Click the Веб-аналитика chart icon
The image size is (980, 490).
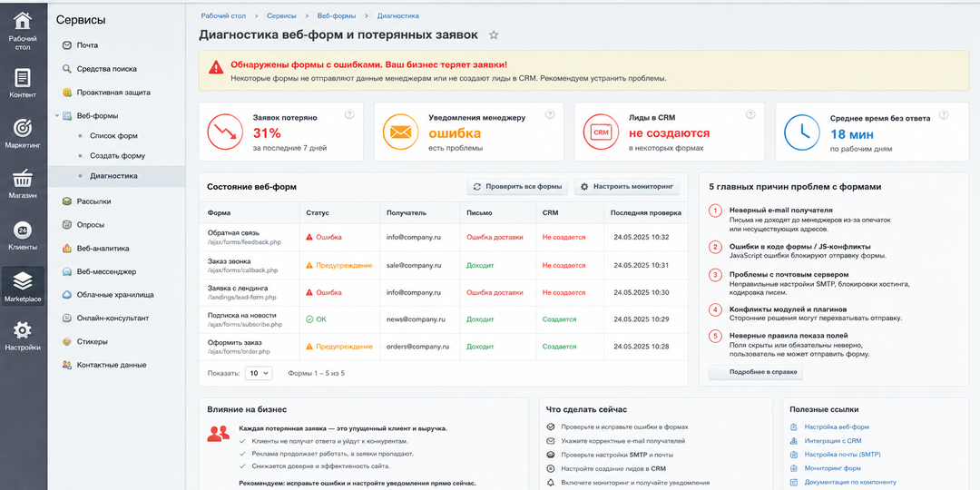(67, 248)
